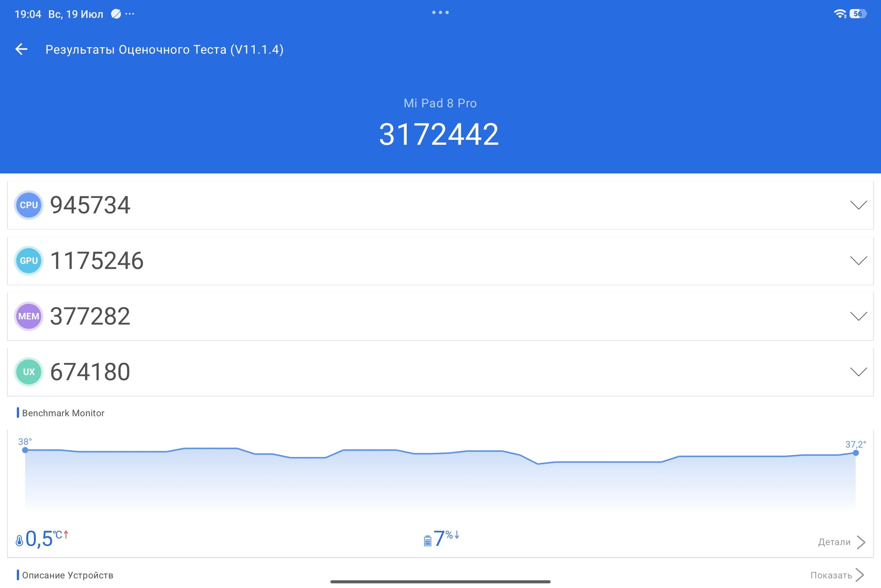Expand the GPU 1175246 score row

pos(440,261)
